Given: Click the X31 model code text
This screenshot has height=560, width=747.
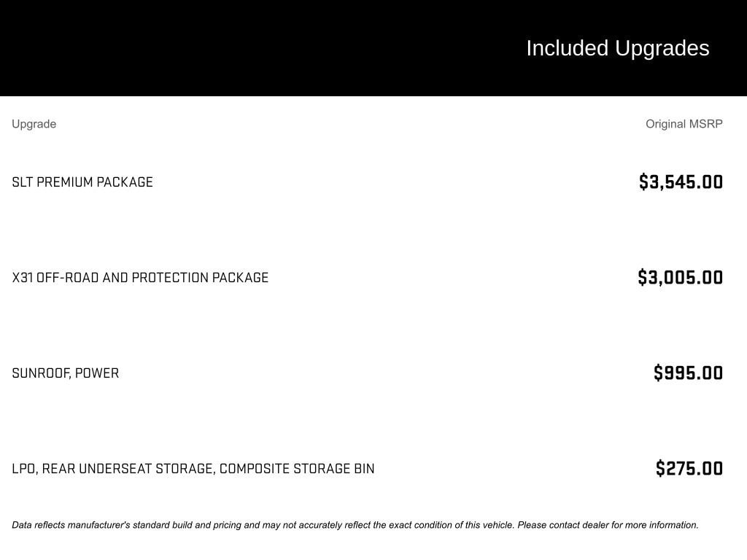Looking at the screenshot, I should click(23, 278).
